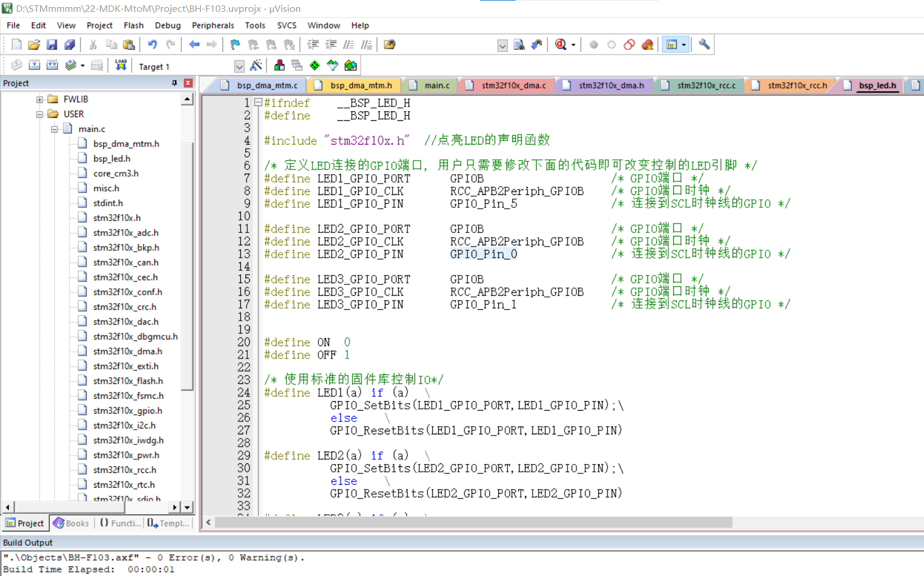Close the Project panel with the red X
The image size is (924, 576).
188,83
